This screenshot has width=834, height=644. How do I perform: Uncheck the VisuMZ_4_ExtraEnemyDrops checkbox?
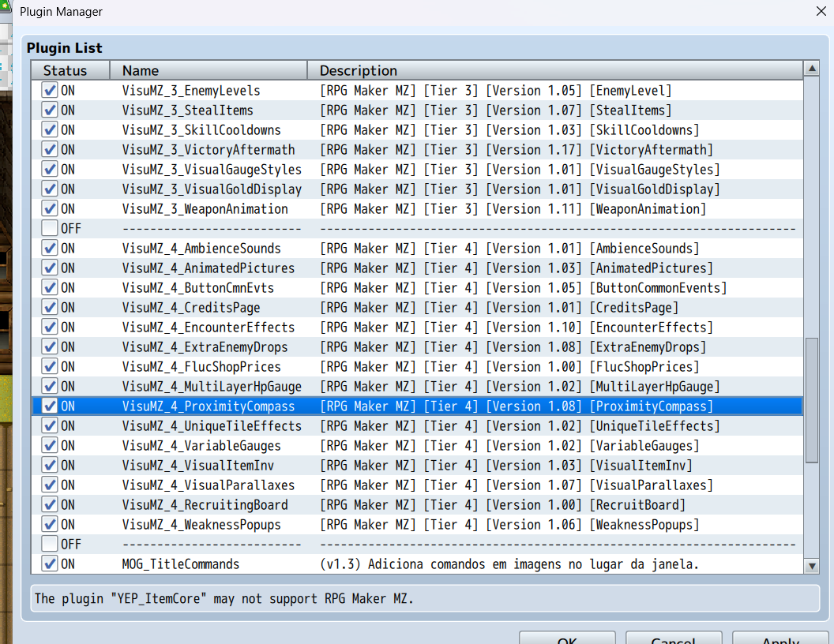(50, 347)
